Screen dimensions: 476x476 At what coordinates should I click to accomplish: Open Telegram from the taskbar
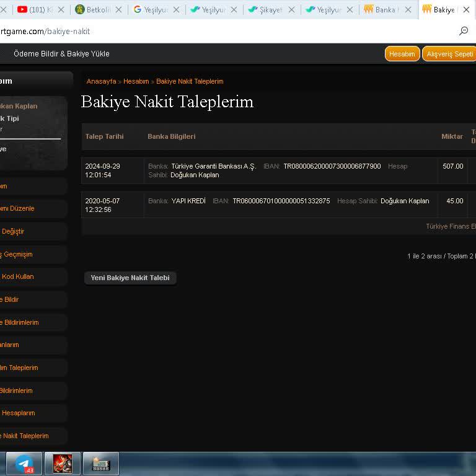pyautogui.click(x=24, y=464)
